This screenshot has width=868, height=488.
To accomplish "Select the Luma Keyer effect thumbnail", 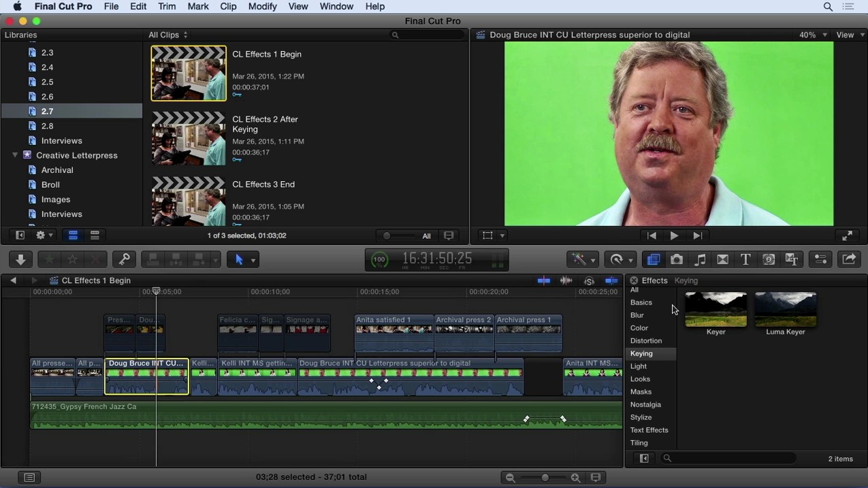I will coord(786,310).
